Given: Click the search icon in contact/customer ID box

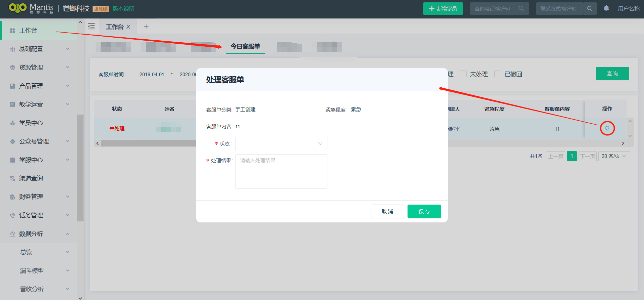Looking at the screenshot, I should pyautogui.click(x=590, y=8).
